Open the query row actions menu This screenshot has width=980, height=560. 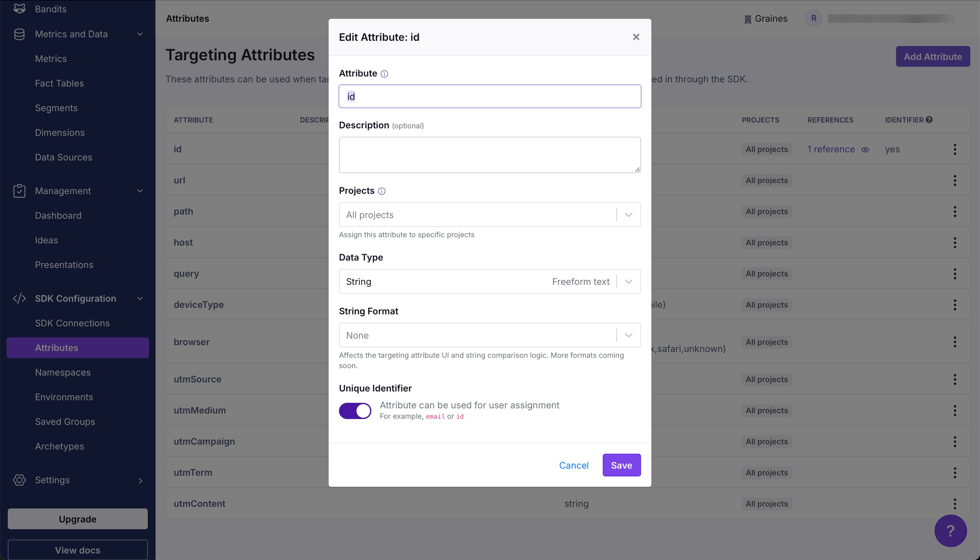[x=955, y=274]
